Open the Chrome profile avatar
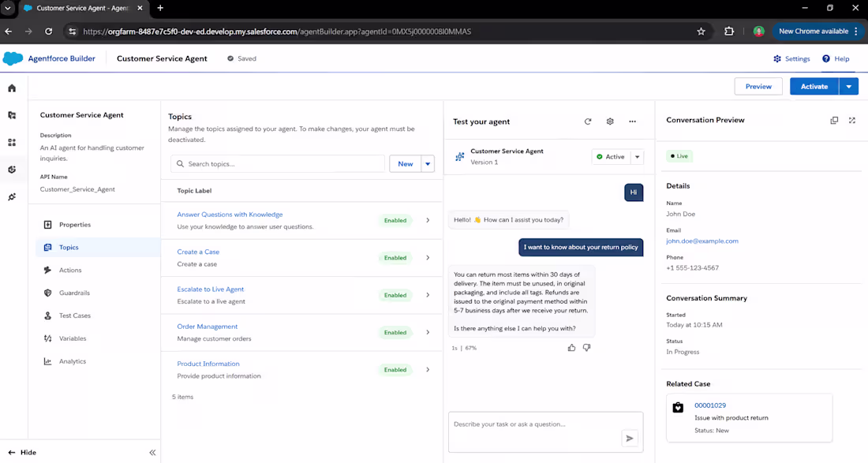868x463 pixels. [x=759, y=32]
